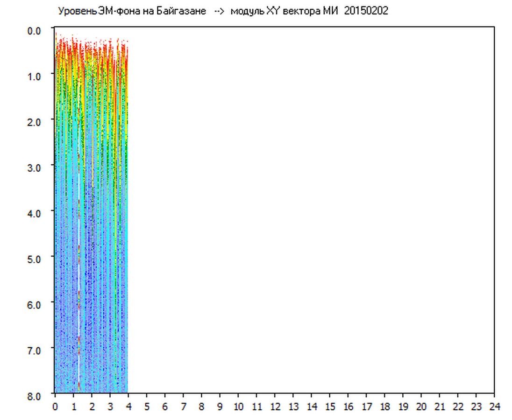Click x-axis hour label 13
The width and height of the screenshot is (512, 420).
pos(293,406)
